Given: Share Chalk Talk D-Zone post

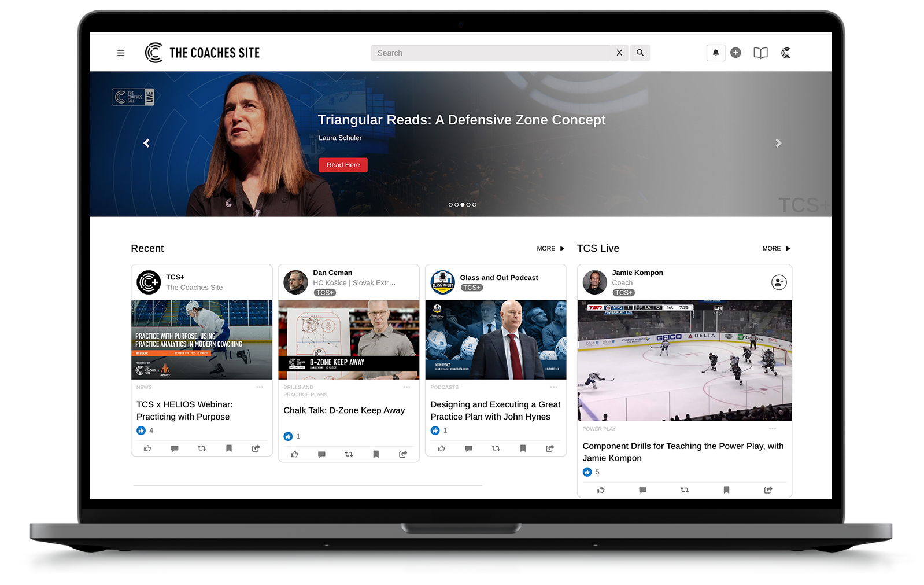Looking at the screenshot, I should click(403, 454).
